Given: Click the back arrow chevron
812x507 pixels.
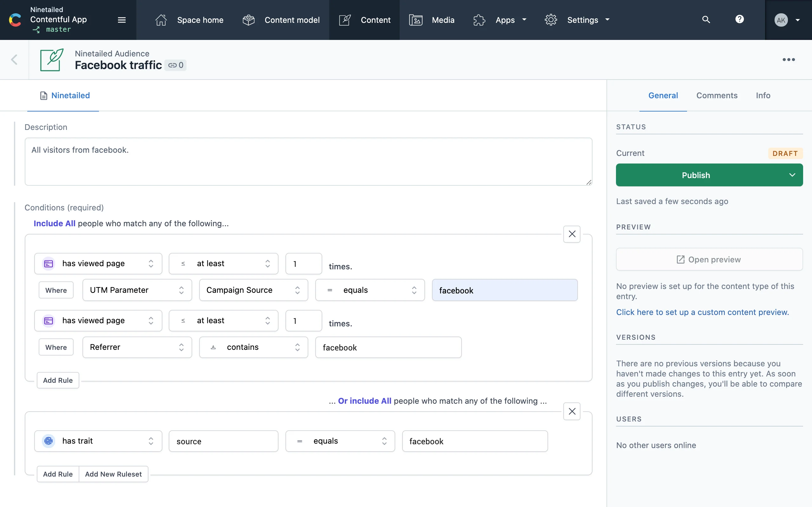Looking at the screenshot, I should pos(14,60).
